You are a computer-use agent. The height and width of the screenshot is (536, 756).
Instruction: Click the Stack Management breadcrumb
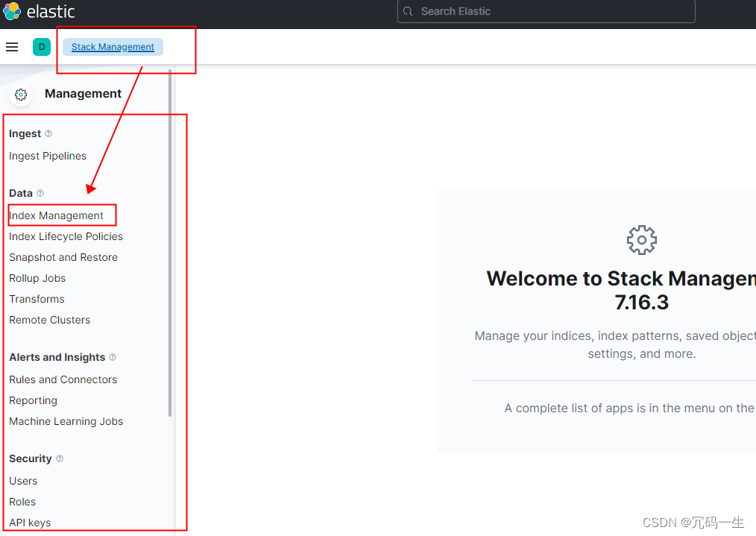113,47
